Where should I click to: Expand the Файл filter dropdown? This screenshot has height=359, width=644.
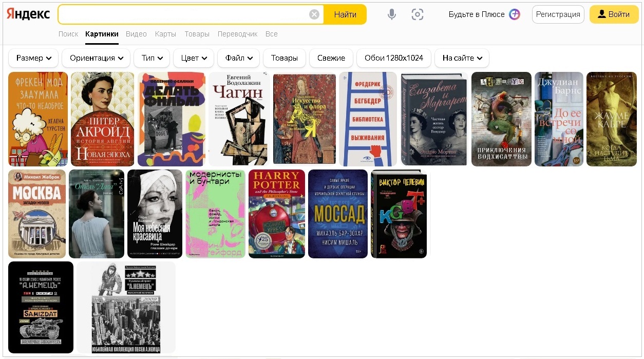[239, 58]
